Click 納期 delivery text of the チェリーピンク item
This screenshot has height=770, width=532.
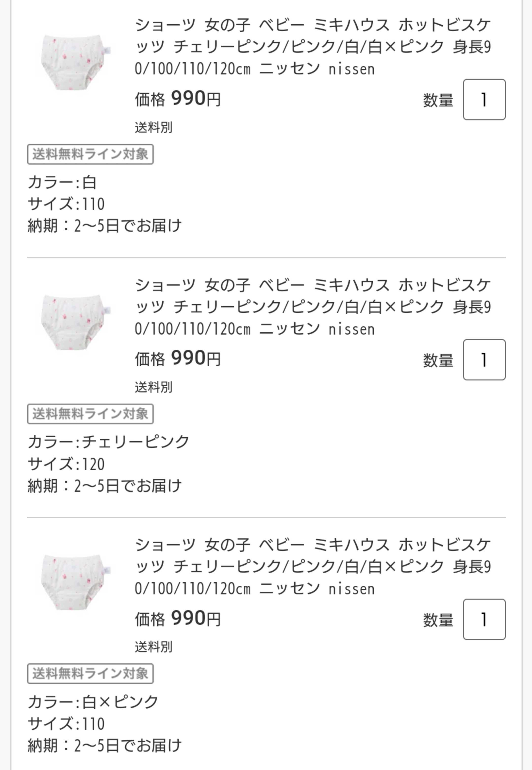(105, 486)
